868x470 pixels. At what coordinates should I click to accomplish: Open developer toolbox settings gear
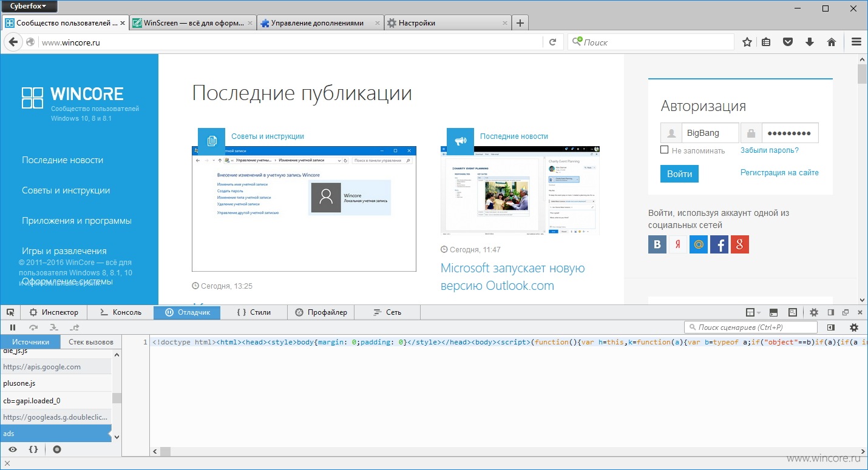point(814,312)
